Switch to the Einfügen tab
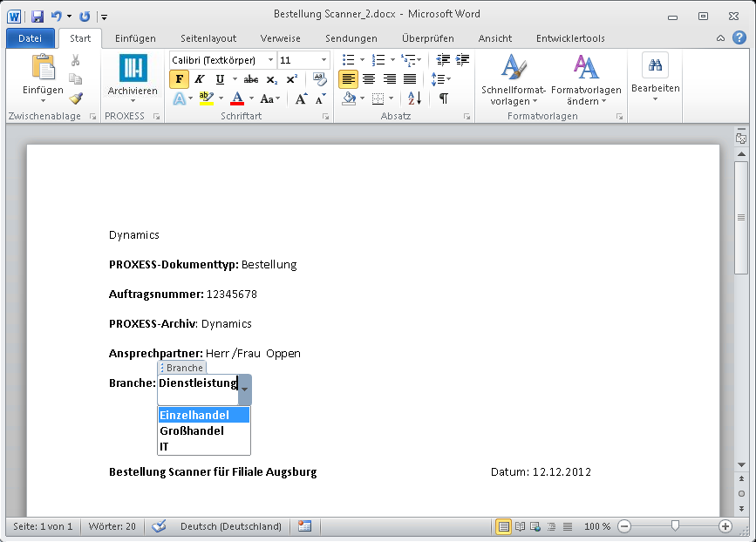The image size is (756, 542). [x=135, y=38]
